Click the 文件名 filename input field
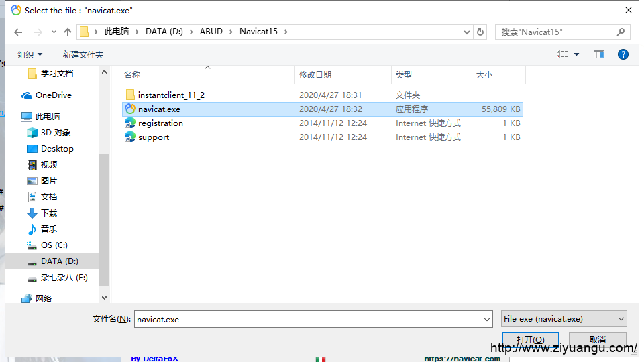 tap(313, 320)
